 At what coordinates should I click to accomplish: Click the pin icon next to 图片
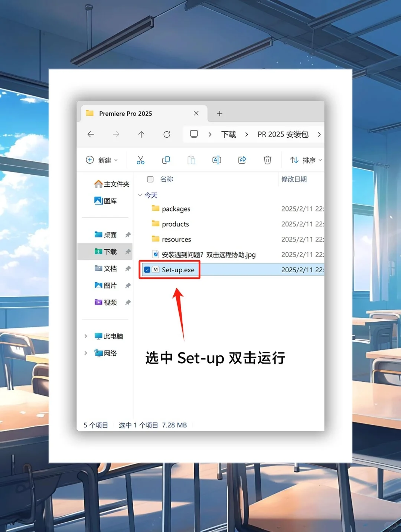128,285
